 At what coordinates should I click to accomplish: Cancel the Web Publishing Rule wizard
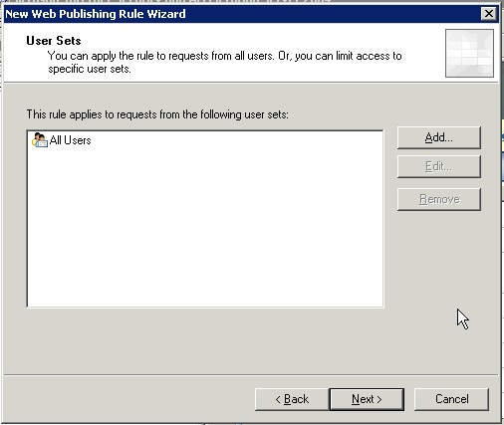(x=451, y=399)
